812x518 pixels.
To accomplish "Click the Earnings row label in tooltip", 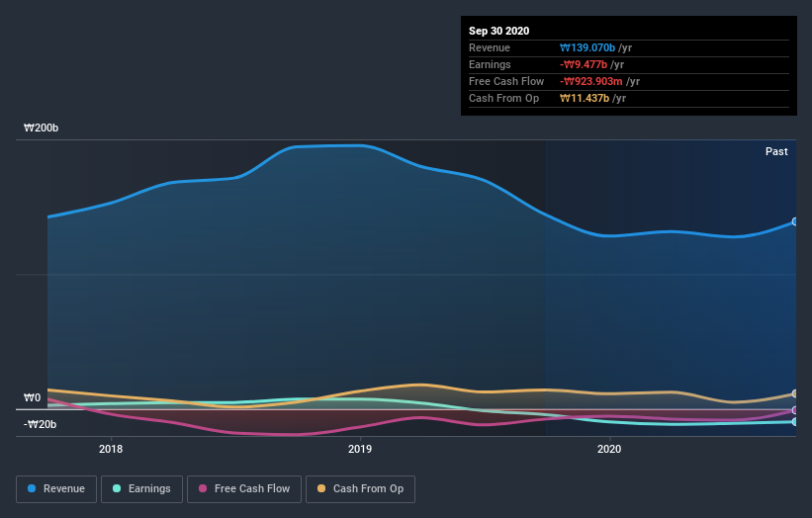I will [x=490, y=64].
